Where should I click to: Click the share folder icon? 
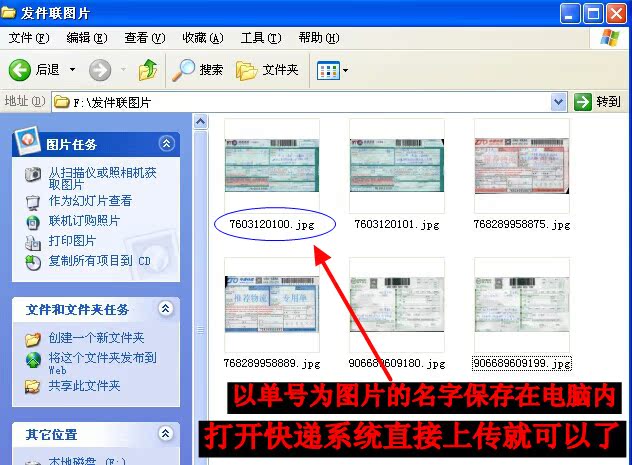[x=33, y=387]
